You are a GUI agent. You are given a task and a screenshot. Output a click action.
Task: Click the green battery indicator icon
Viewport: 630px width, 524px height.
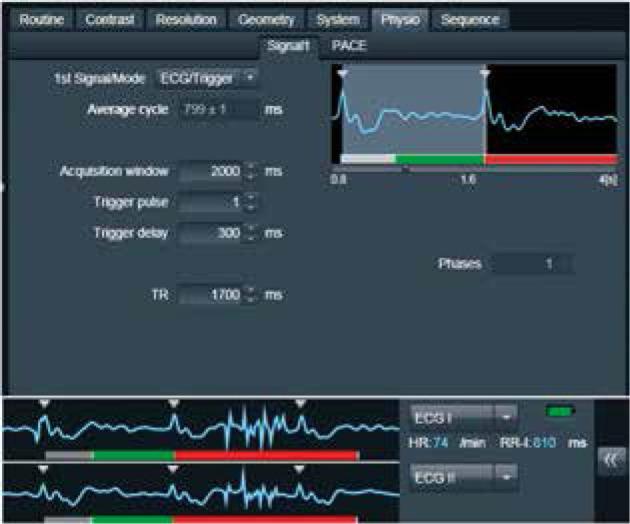coord(553,411)
